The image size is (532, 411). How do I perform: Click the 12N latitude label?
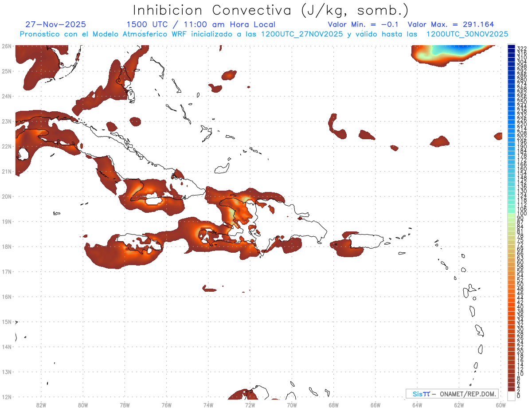(x=7, y=397)
